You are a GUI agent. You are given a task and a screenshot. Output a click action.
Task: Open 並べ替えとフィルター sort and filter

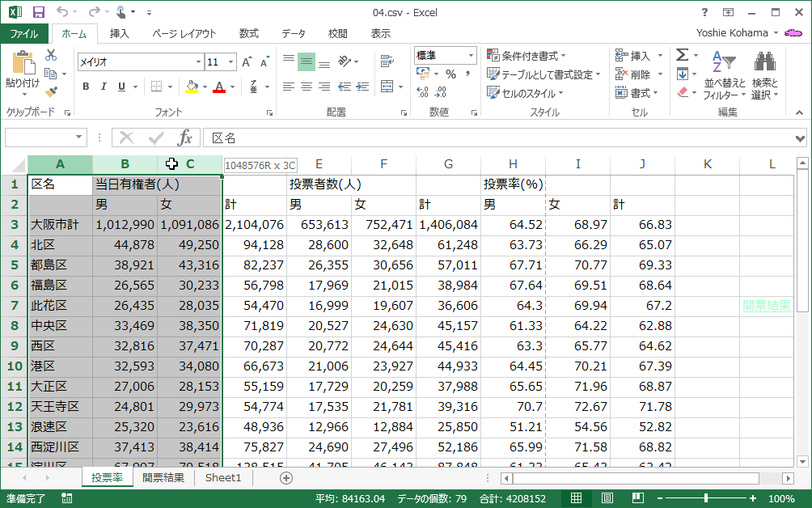pos(725,75)
